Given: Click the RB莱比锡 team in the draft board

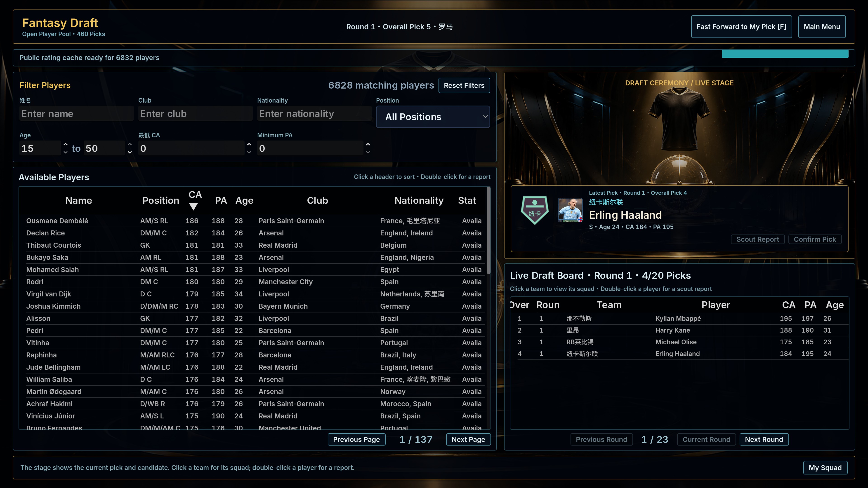Looking at the screenshot, I should (580, 342).
